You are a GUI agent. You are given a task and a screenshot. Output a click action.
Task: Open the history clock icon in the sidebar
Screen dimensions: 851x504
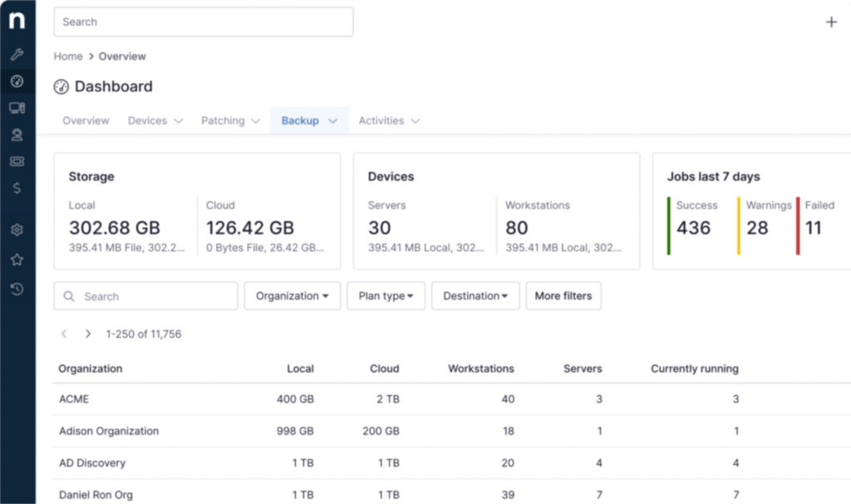[17, 289]
